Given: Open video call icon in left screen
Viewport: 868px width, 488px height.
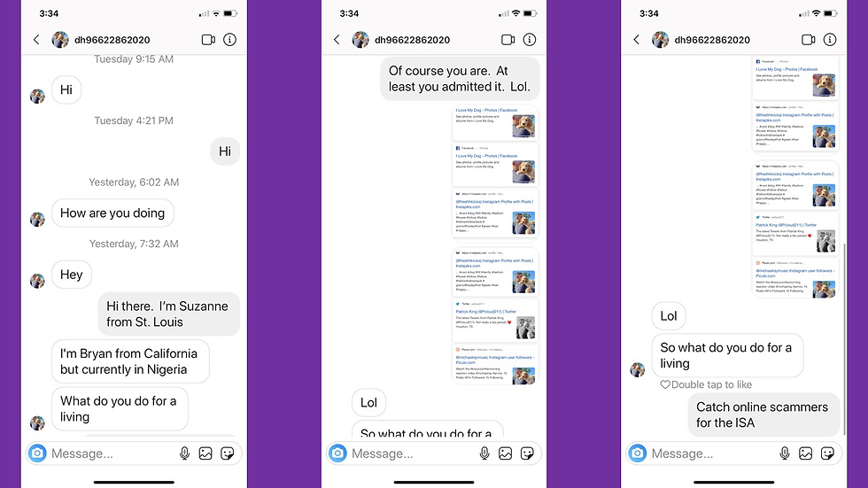Looking at the screenshot, I should tap(208, 39).
